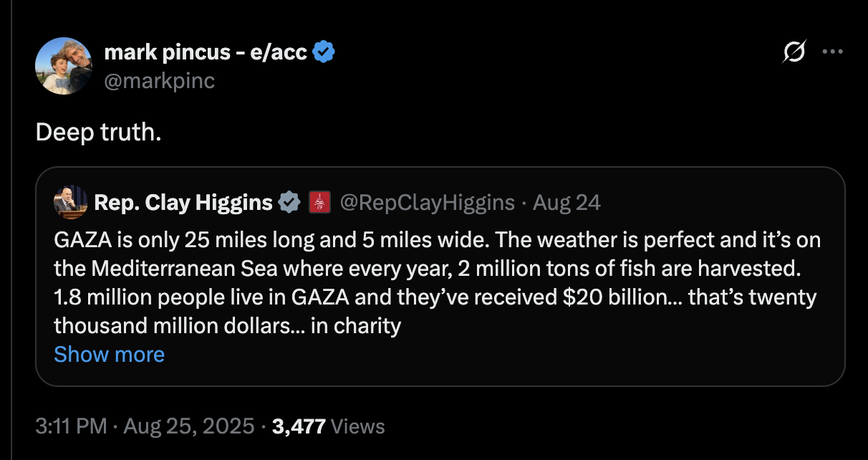Viewport: 868px width, 460px height.
Task: Open the 3:11 PM · Aug 25, 2025 timestamp
Action: click(145, 427)
